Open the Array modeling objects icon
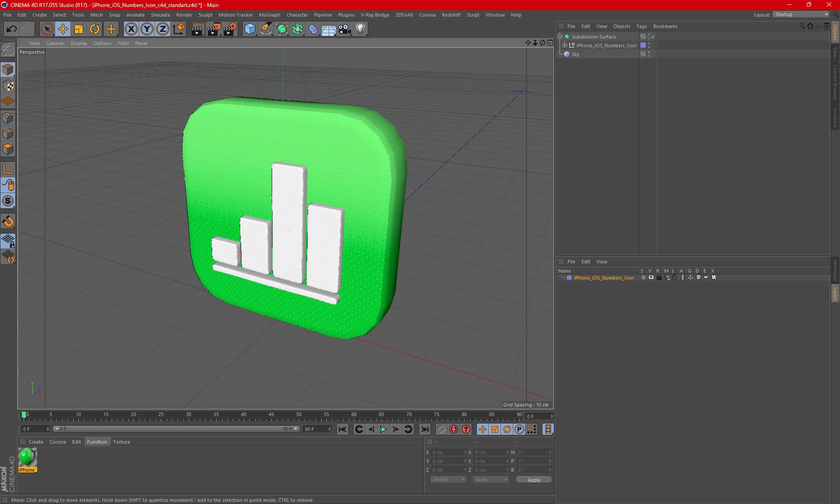Viewport: 840px width, 504px height. [297, 29]
